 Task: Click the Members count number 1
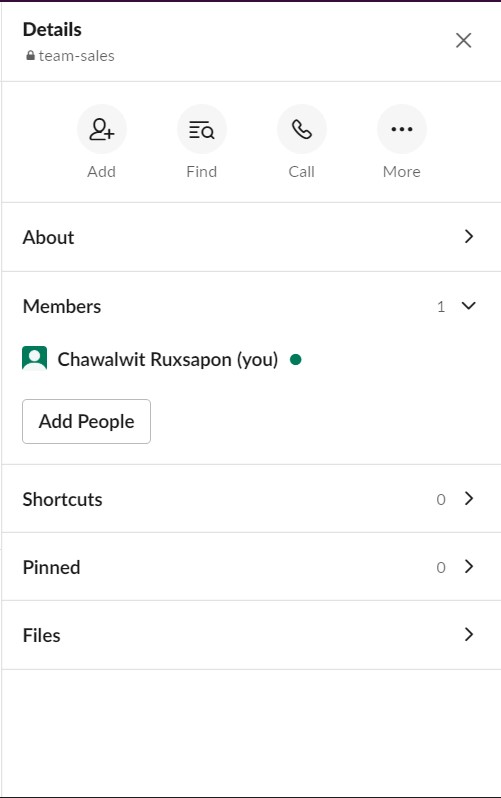441,306
